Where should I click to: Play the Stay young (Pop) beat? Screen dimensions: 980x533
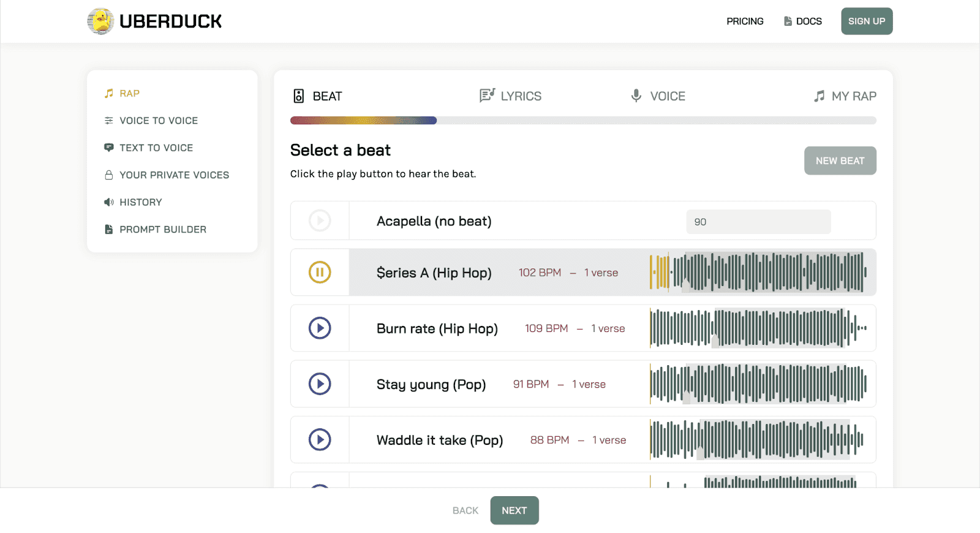click(x=320, y=384)
